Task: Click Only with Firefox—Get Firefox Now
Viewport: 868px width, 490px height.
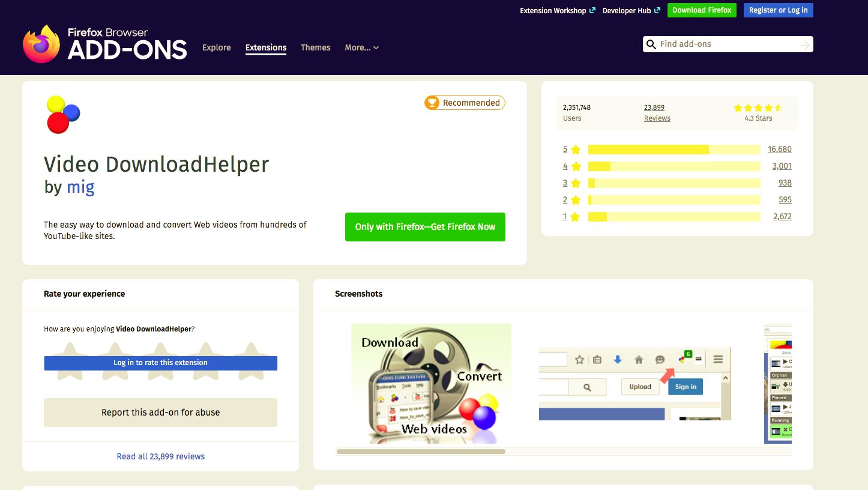Action: coord(425,227)
